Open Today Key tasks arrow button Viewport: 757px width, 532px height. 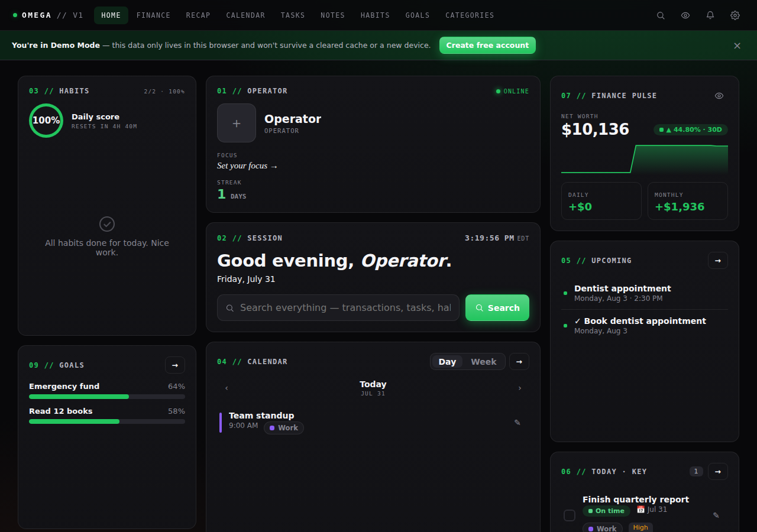718,472
